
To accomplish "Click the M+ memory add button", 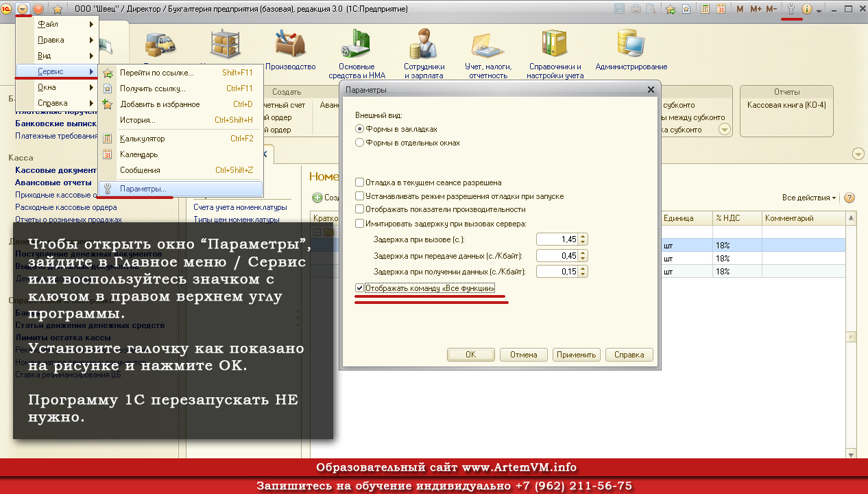I will 756,10.
